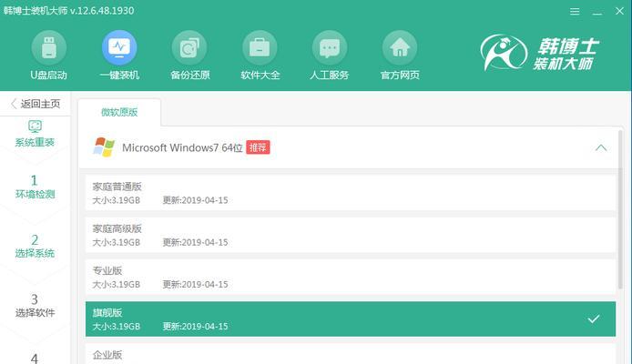Click the checkmark on the 旗舰版 row
This screenshot has width=632, height=364.
click(594, 318)
